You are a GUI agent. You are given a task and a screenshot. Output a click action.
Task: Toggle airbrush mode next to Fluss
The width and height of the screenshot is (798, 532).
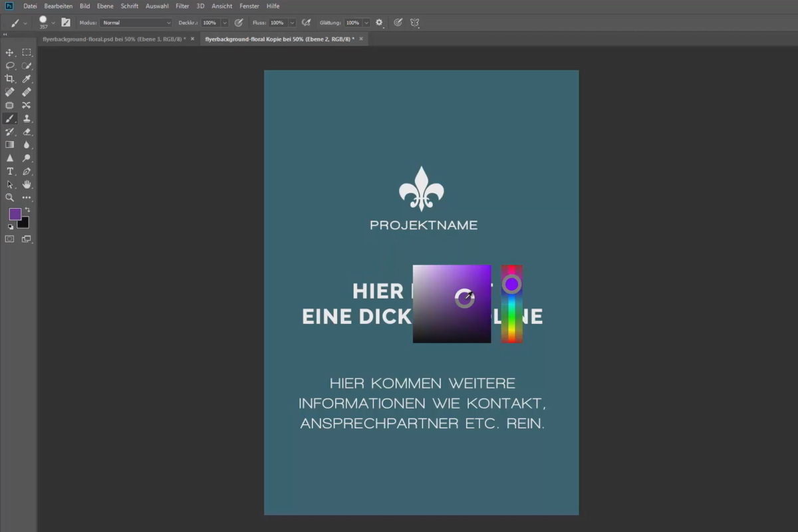pyautogui.click(x=306, y=23)
